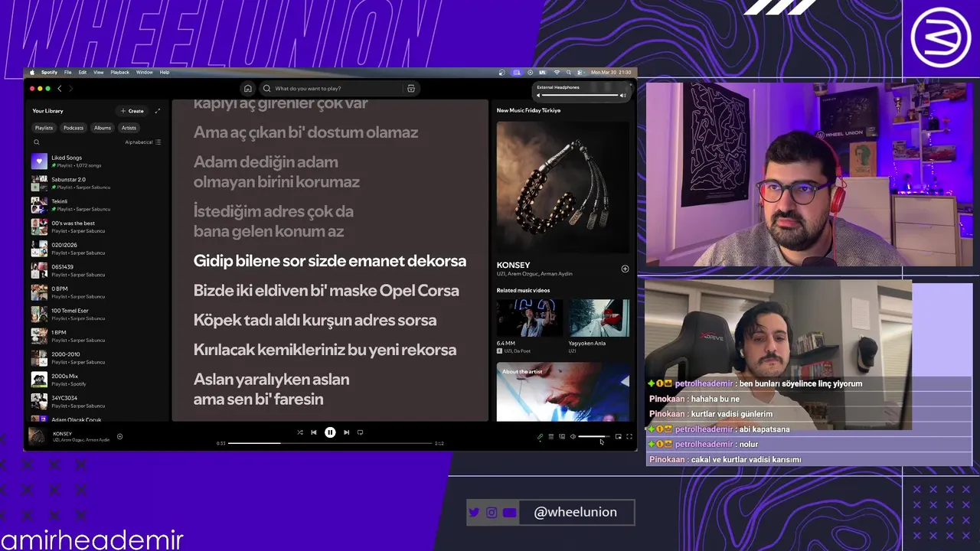
Task: Open the Window menu
Action: tap(144, 72)
